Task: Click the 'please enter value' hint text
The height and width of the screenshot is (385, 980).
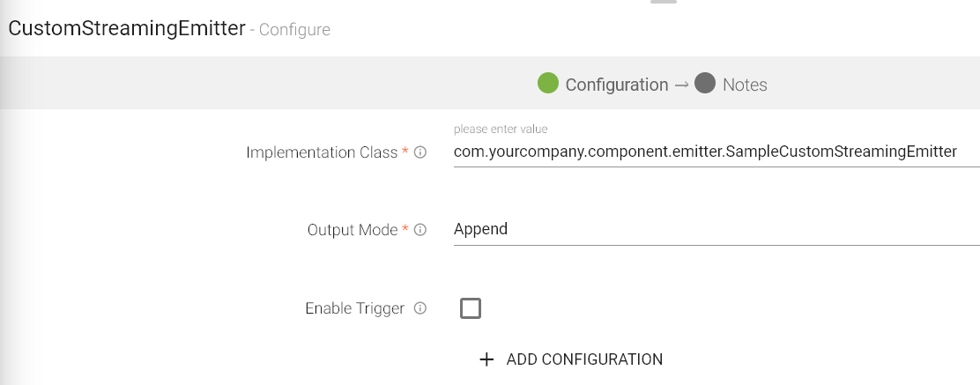Action: point(501,130)
